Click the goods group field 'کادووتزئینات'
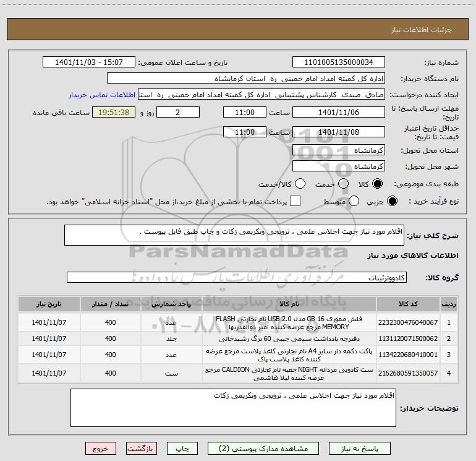Viewport: 476px width, 461px height. point(237,277)
